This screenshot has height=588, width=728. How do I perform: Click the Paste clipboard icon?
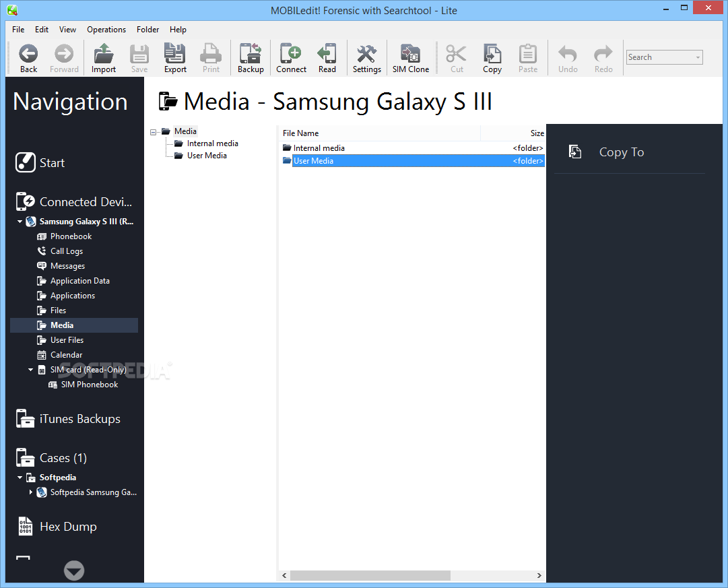click(528, 59)
